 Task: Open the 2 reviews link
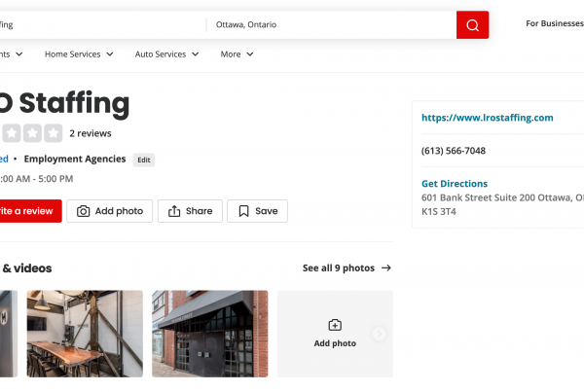click(x=91, y=133)
